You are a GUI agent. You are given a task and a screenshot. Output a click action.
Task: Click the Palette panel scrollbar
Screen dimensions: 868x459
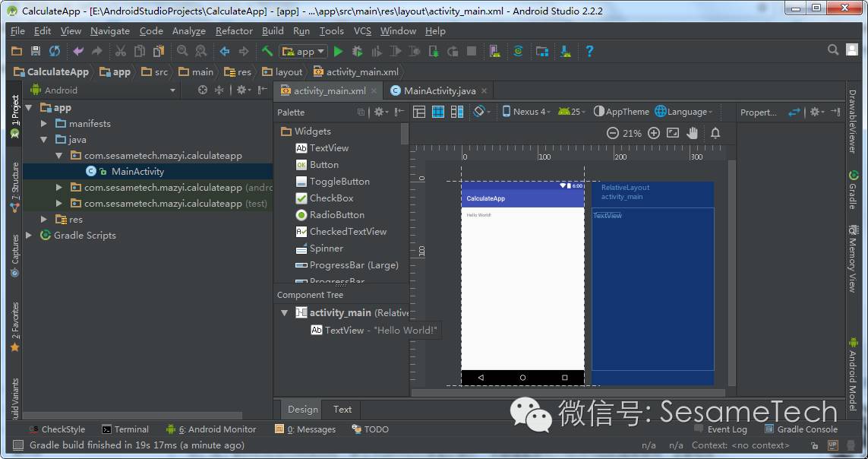coord(405,134)
